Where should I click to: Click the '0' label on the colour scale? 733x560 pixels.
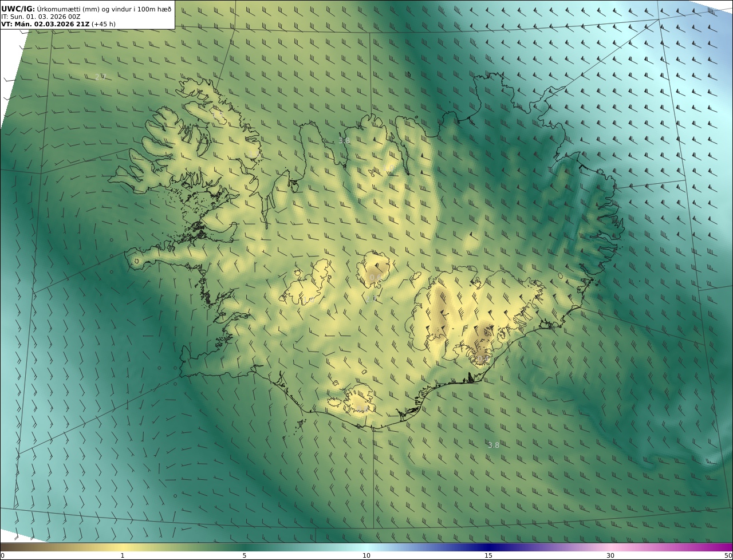[2, 555]
